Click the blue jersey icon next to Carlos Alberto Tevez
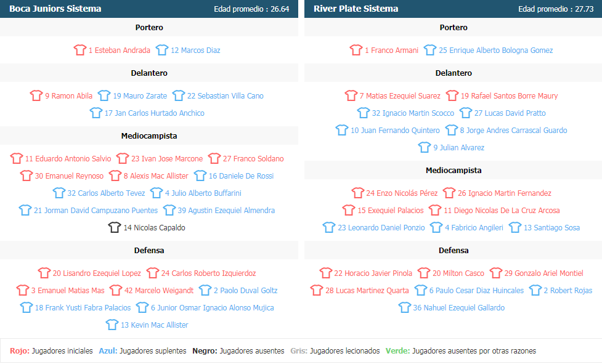The image size is (602, 364). (x=59, y=193)
